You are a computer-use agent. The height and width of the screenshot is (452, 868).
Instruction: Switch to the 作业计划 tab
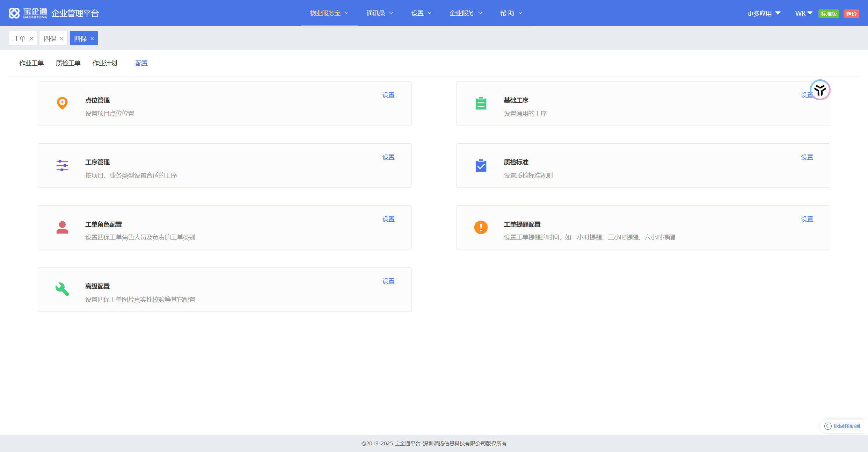point(105,63)
